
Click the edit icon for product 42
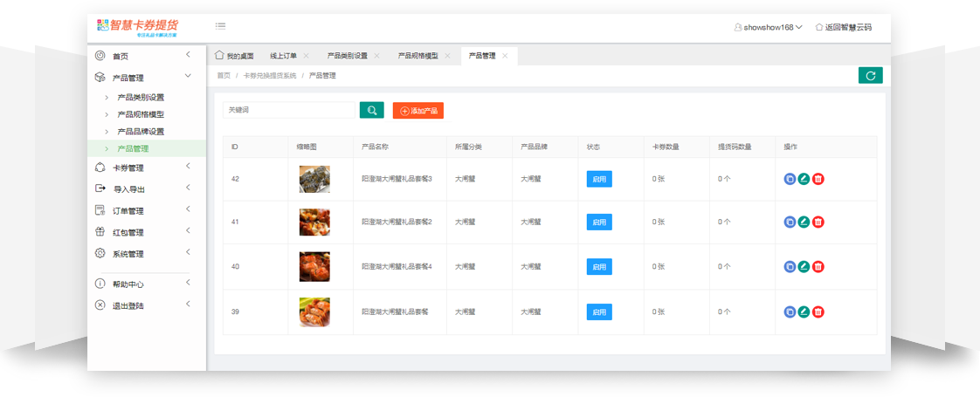tap(804, 179)
